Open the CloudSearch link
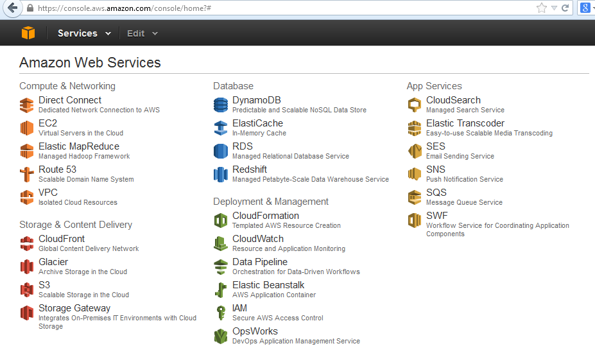The height and width of the screenshot is (364, 595). point(453,100)
